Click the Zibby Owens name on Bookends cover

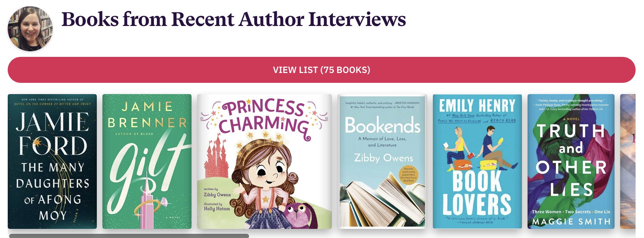383,158
